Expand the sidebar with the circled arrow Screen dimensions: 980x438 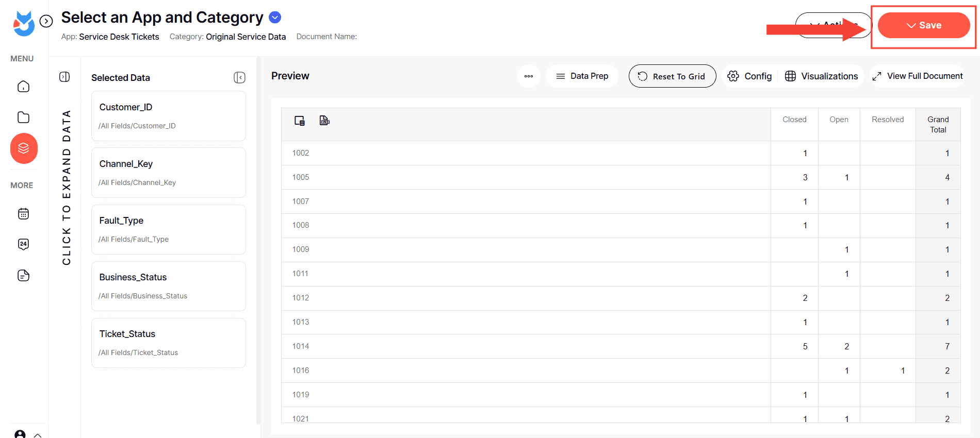[x=46, y=21]
